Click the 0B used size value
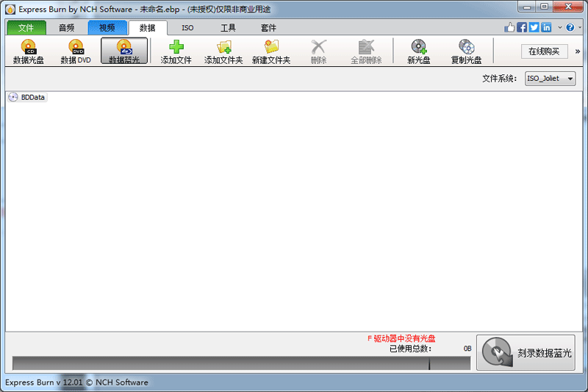This screenshot has width=588, height=392. (x=467, y=349)
